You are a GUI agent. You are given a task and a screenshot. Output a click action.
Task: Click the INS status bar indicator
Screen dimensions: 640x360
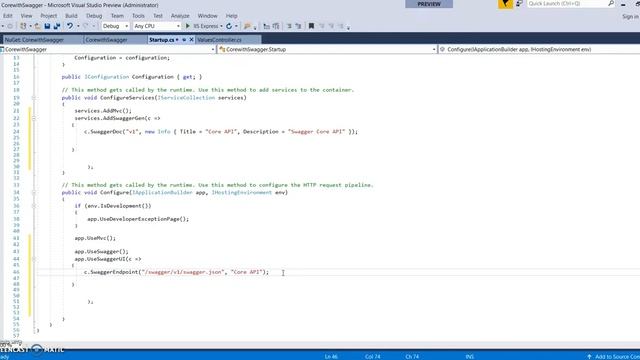click(470, 356)
